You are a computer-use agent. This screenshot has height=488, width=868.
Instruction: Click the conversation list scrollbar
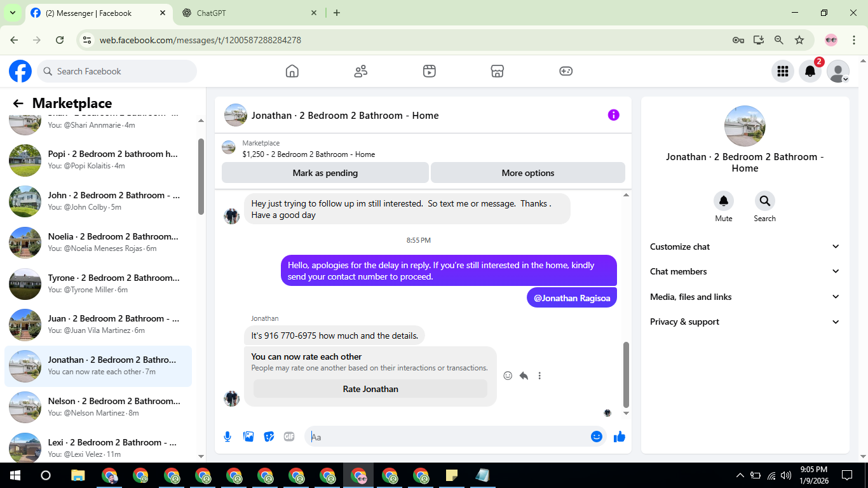point(201,177)
